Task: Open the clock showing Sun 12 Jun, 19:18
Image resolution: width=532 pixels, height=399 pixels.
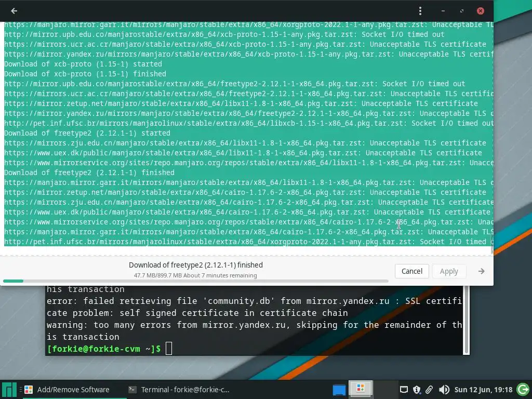Action: click(x=484, y=390)
